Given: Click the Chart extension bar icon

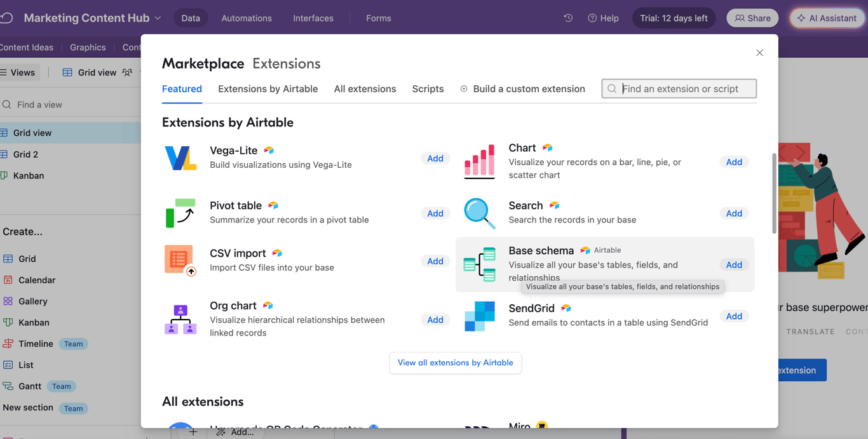Looking at the screenshot, I should 480,161.
